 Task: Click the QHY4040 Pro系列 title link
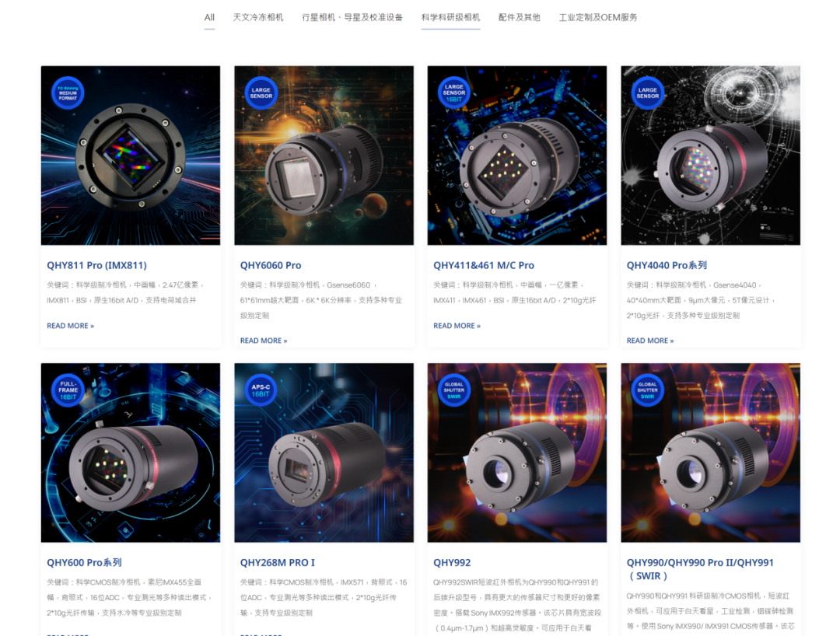667,266
